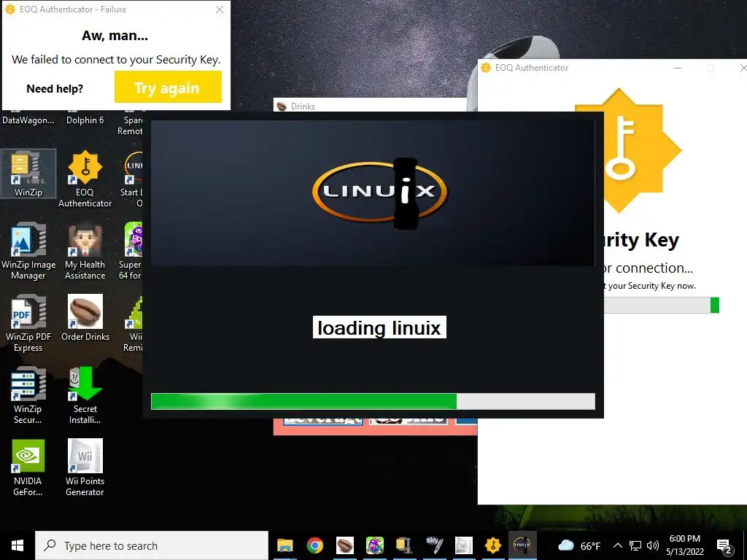The width and height of the screenshot is (747, 560).
Task: Click the Linuix loading progress bar
Action: (x=373, y=402)
